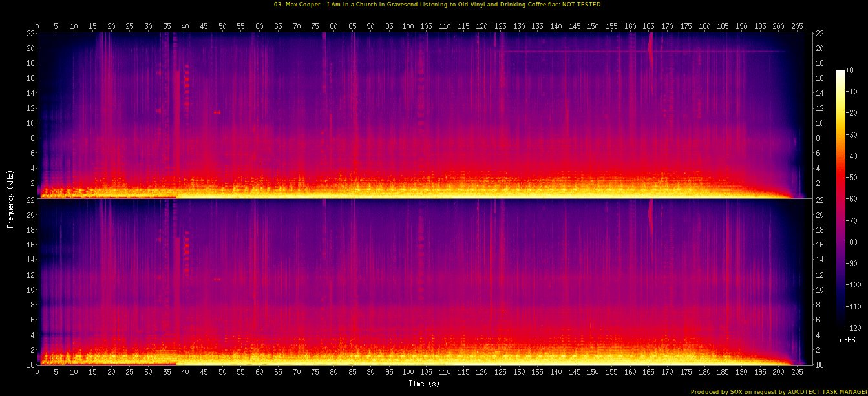Select the 100 second tick on the top time axis
The height and width of the screenshot is (396, 868).
pos(408,26)
